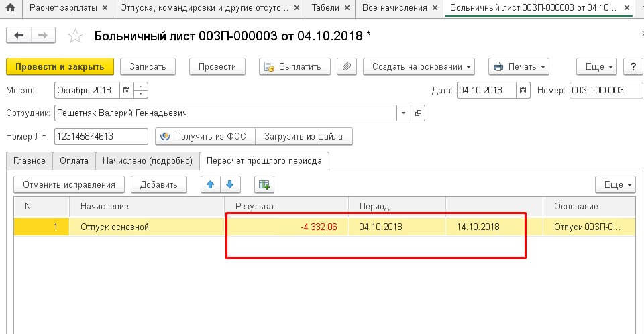Screen dimensions: 644x334
Task: Open calendar picker for the Дата field
Action: (x=524, y=90)
